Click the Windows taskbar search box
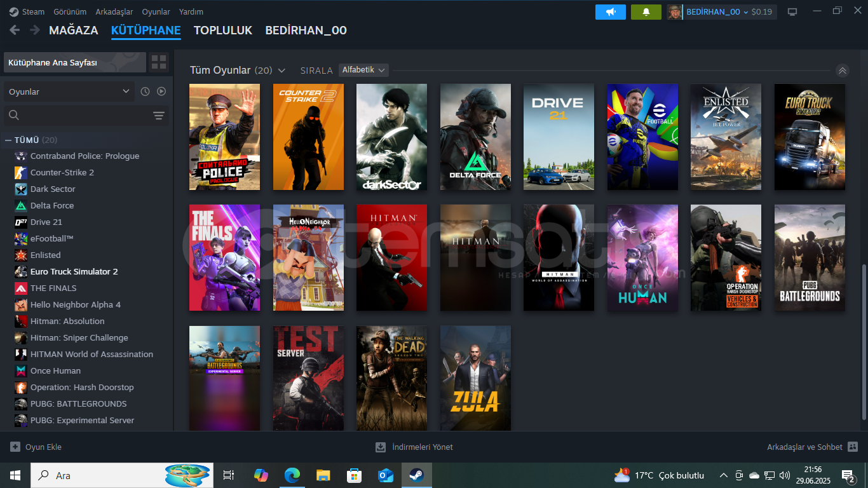This screenshot has height=488, width=868. coord(121,475)
